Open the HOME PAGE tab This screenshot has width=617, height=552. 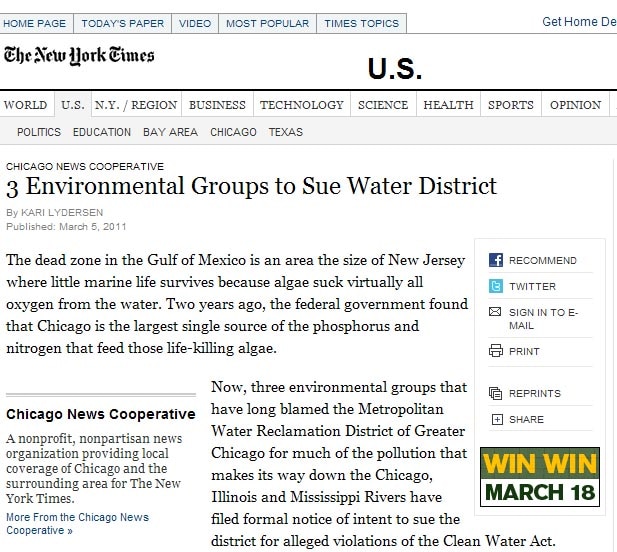click(x=35, y=24)
